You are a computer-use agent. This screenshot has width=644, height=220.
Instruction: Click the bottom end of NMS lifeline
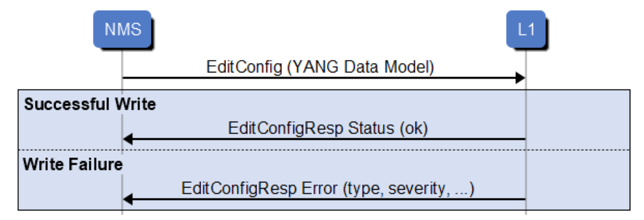(122, 213)
